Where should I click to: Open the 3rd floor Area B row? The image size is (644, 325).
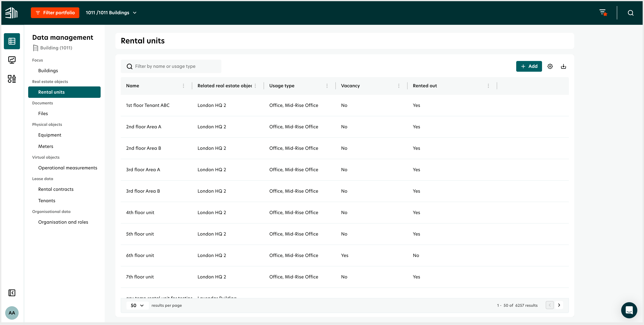click(344, 191)
